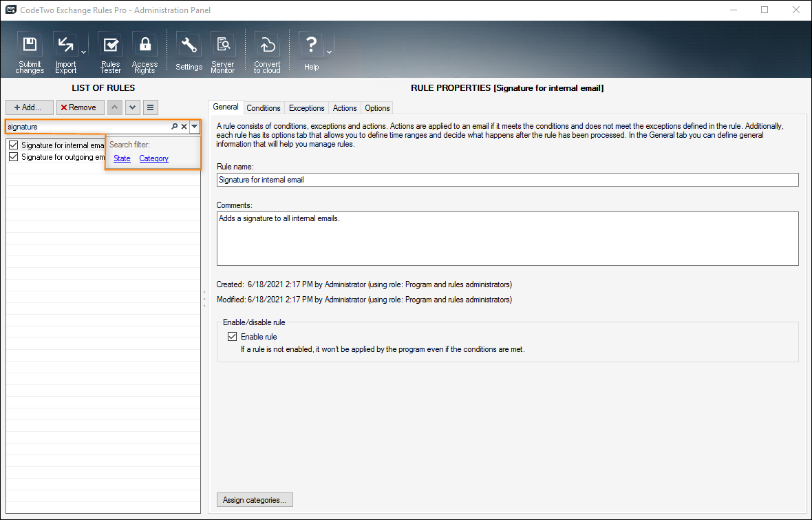Open the list options menu button

click(x=150, y=107)
